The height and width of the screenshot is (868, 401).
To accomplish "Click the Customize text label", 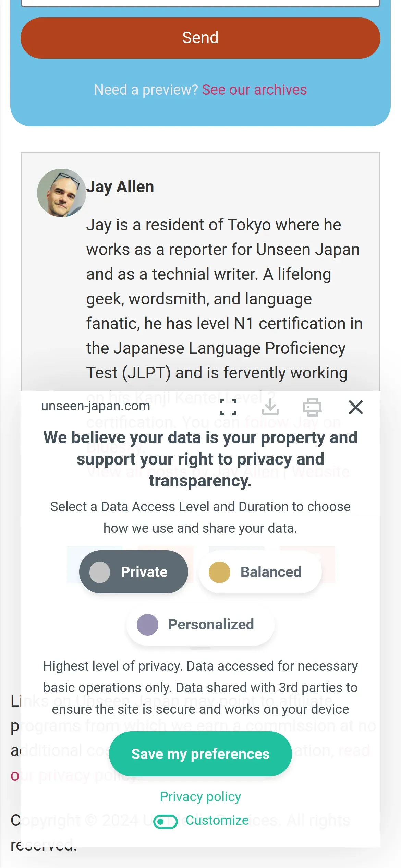I will click(x=217, y=820).
